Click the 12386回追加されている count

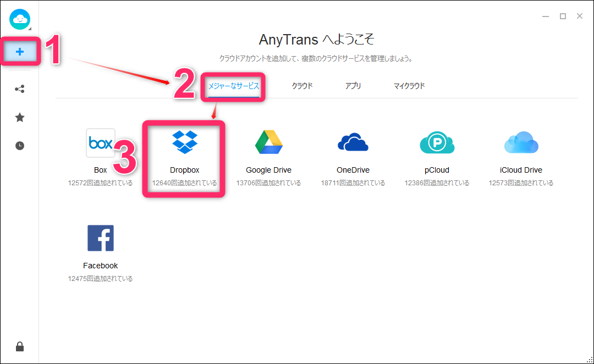(437, 183)
